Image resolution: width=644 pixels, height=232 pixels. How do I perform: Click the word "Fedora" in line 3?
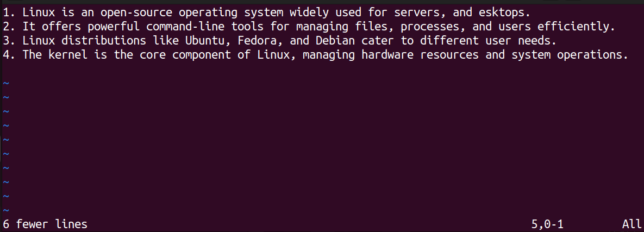[257, 41]
